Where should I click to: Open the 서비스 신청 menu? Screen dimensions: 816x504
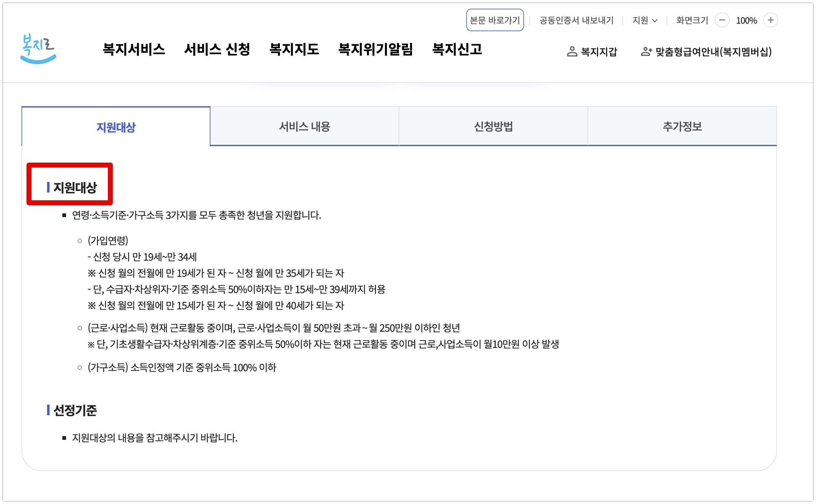(217, 50)
